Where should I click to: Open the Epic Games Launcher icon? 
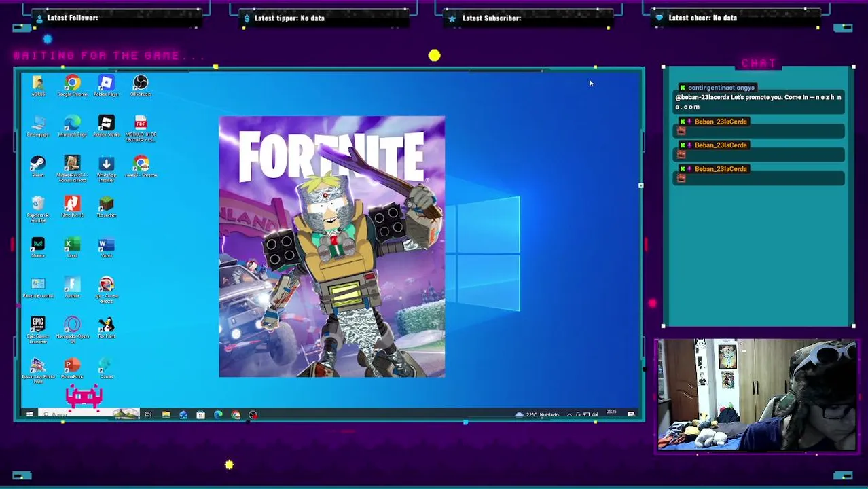[38, 330]
